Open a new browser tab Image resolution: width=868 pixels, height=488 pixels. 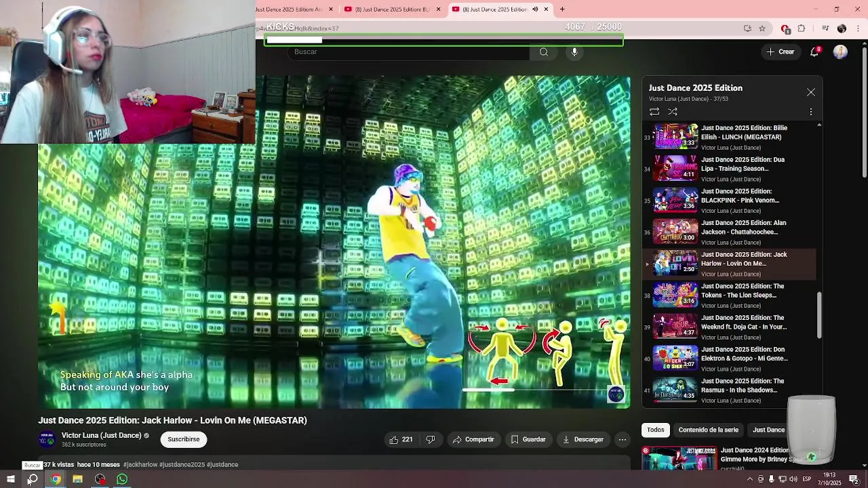coord(562,9)
